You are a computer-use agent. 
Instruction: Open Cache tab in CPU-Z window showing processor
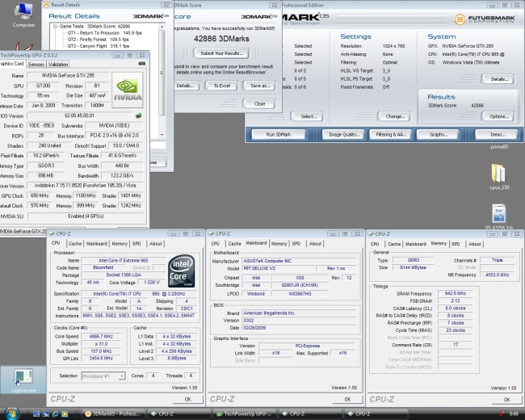click(x=75, y=243)
